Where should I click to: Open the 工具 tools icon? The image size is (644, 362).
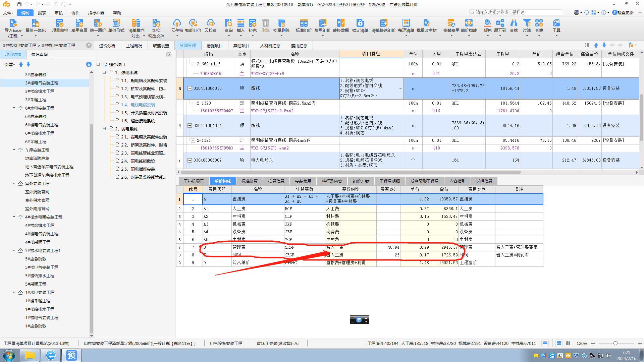556,23
